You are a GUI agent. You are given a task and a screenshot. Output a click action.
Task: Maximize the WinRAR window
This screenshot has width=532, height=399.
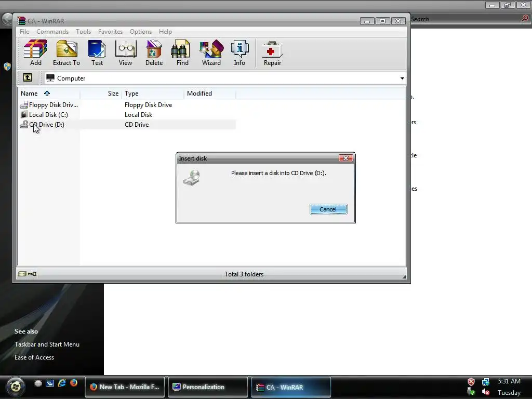click(x=382, y=21)
